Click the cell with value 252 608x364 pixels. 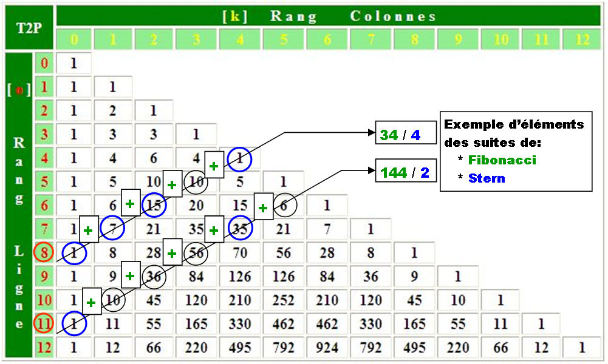click(284, 300)
